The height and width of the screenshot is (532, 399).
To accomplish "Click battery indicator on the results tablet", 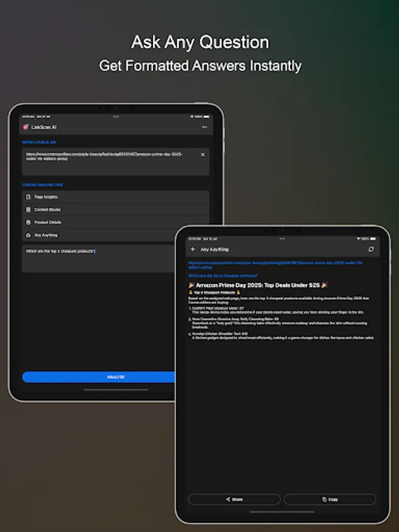I will pos(373,239).
